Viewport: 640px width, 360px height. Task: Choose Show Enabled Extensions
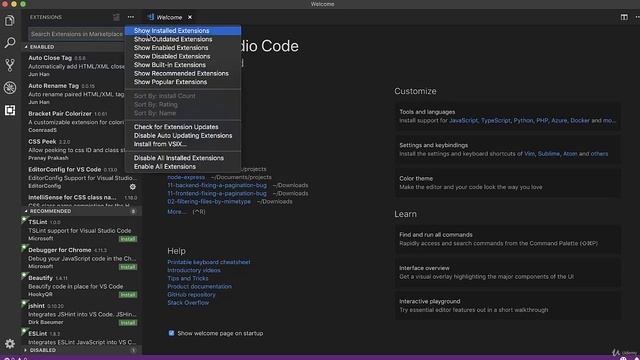(x=183, y=48)
